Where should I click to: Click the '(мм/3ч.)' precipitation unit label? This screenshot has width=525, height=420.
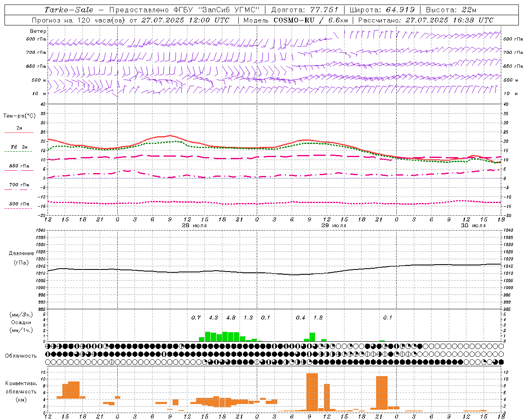coord(21,315)
